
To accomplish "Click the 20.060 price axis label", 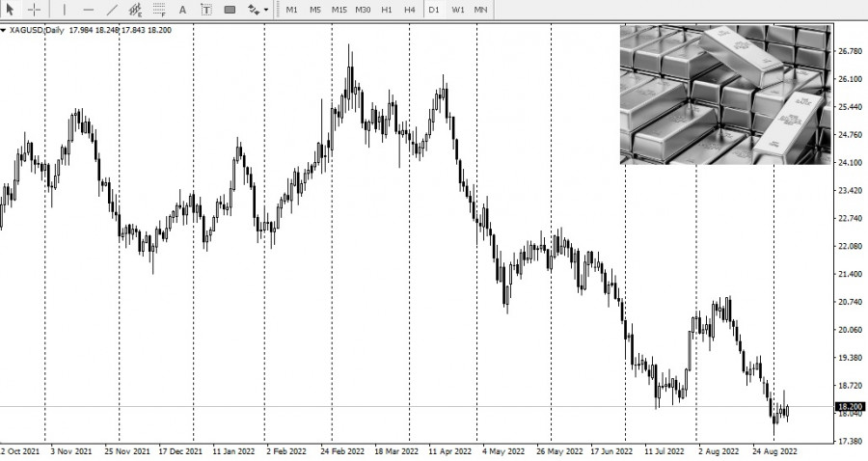I will (851, 329).
